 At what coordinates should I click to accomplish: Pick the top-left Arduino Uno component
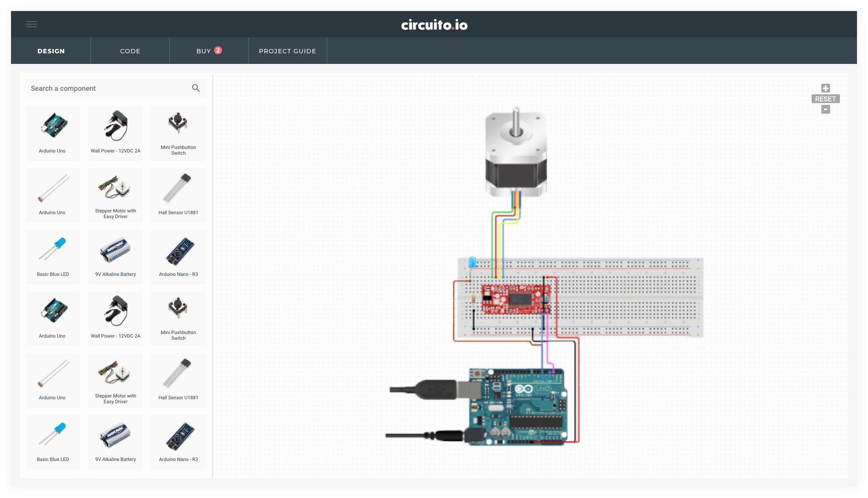(x=53, y=133)
